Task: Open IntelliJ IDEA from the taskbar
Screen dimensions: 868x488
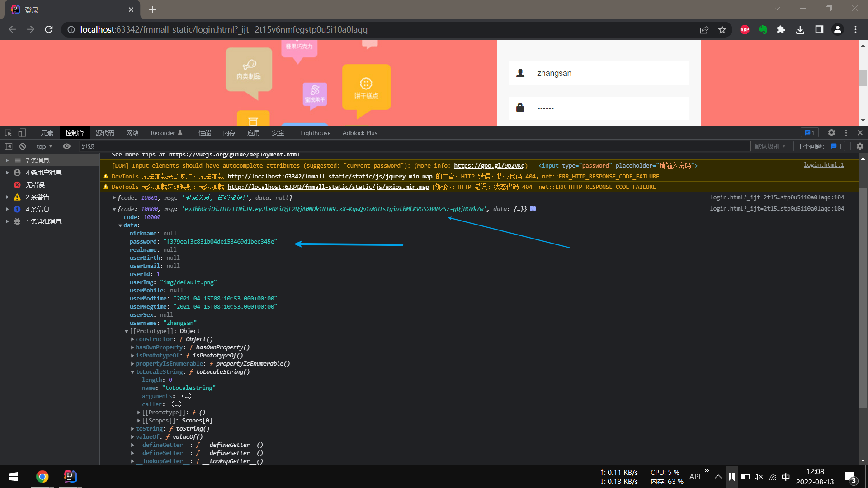Action: (x=70, y=477)
